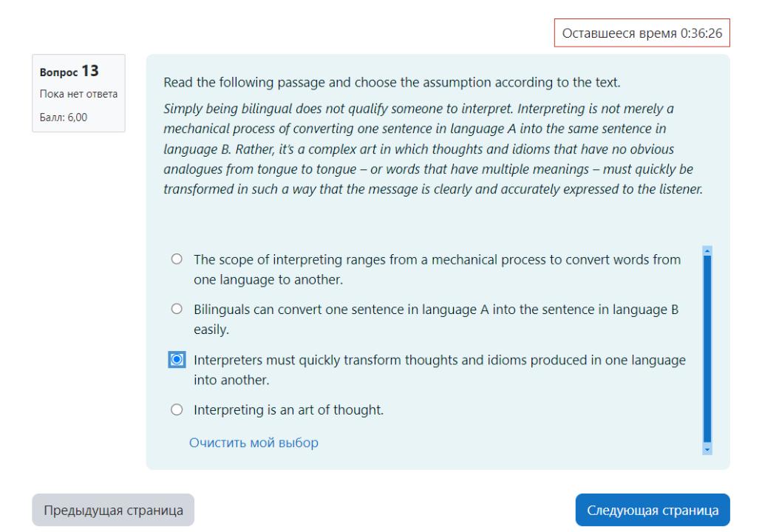The height and width of the screenshot is (532, 779).
Task: Click the 'Балл: 6,00' score label
Action: click(63, 117)
